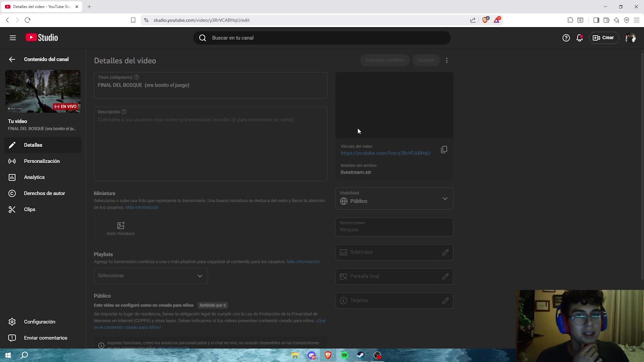Open Windows Start menu
This screenshot has height=362, width=644.
(x=8, y=355)
